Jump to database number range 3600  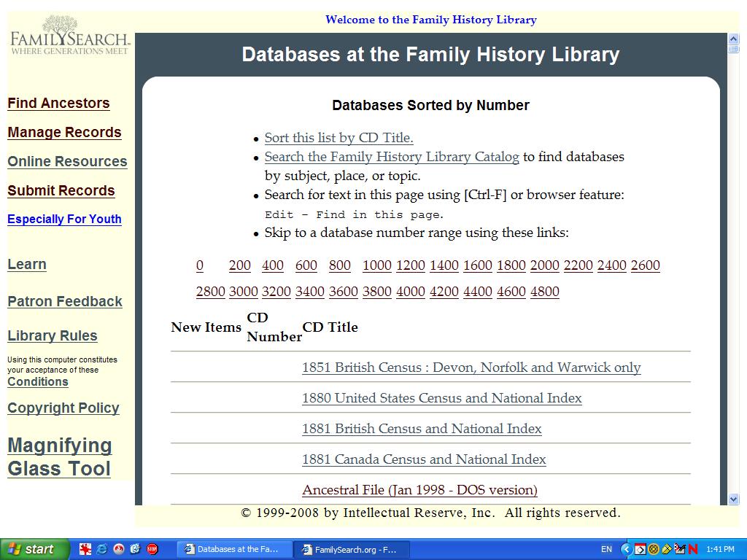[343, 292]
